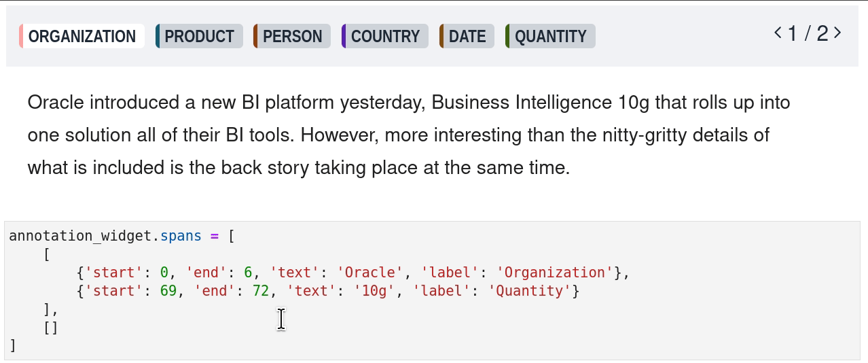The height and width of the screenshot is (363, 868).
Task: Choose the DATE label tag
Action: (467, 36)
